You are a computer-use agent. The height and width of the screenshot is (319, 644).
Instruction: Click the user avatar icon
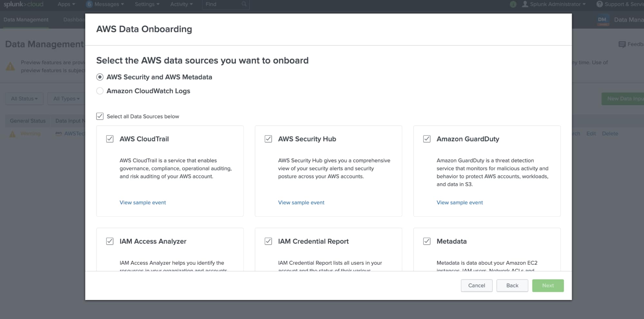coord(525,4)
